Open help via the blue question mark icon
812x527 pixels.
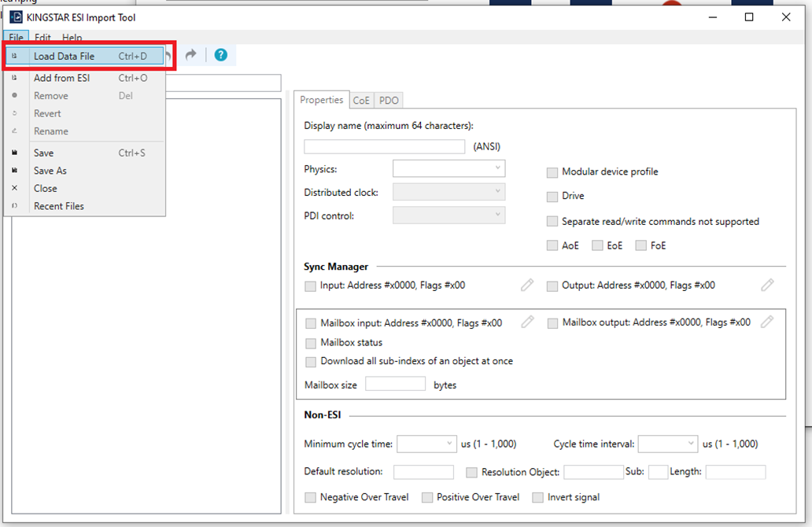coord(221,55)
